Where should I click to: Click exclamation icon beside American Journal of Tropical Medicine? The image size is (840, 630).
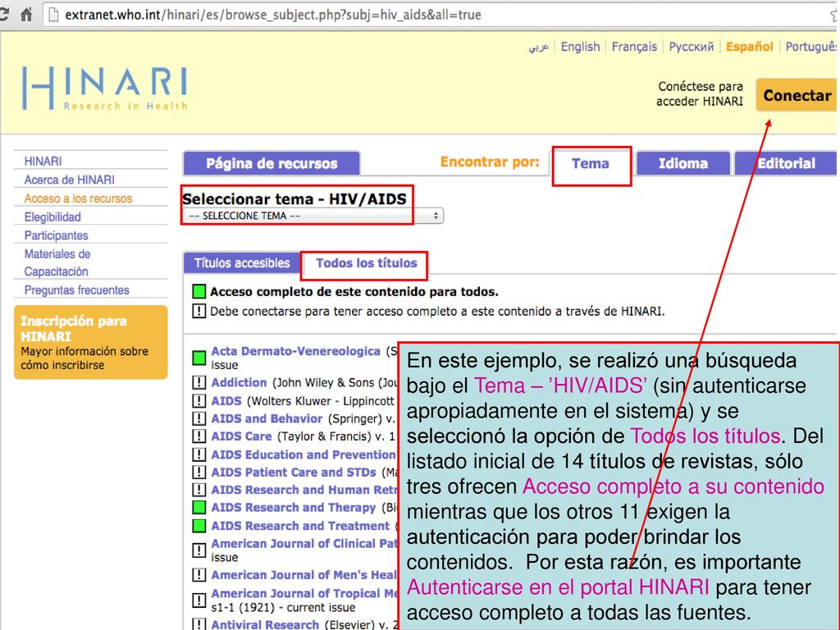coord(199,600)
